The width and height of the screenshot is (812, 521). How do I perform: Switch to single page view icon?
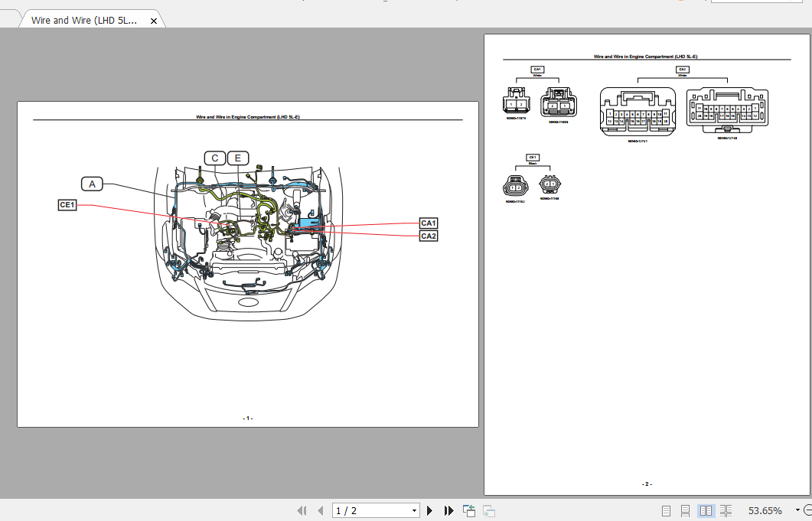coord(665,510)
